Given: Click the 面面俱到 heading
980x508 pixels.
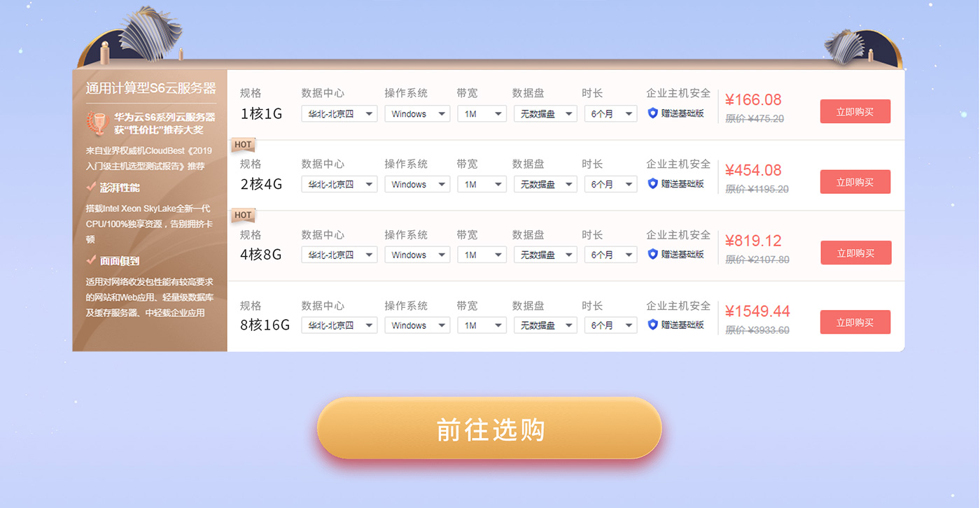Looking at the screenshot, I should (x=120, y=260).
